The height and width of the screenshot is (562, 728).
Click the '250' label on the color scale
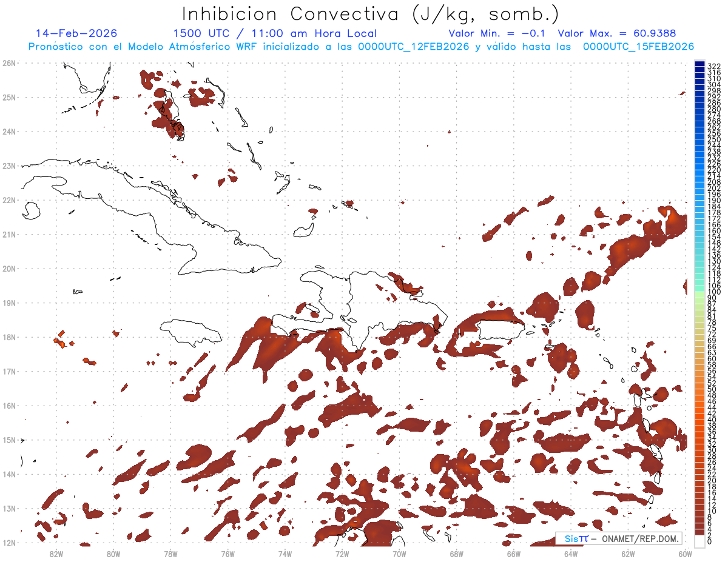[714, 139]
